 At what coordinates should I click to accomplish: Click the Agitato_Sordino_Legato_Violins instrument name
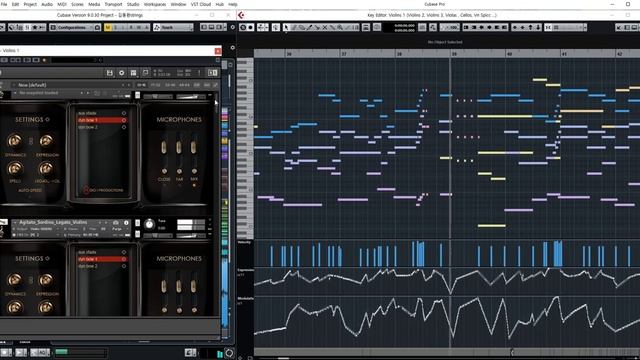coord(53,222)
